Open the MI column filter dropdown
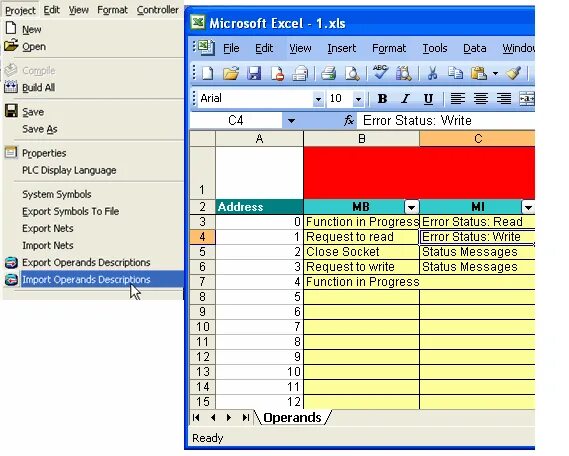Screen dimensions: 569x456 [x=528, y=207]
